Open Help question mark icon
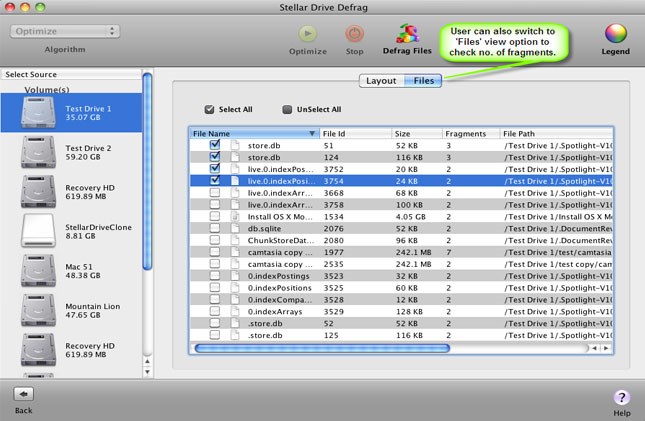645x421 pixels. (x=622, y=398)
